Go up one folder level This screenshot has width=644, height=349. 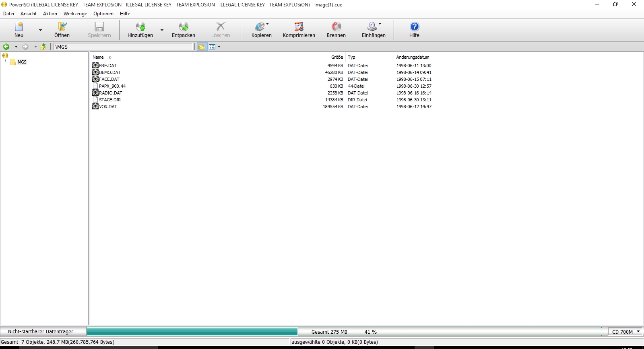point(43,47)
